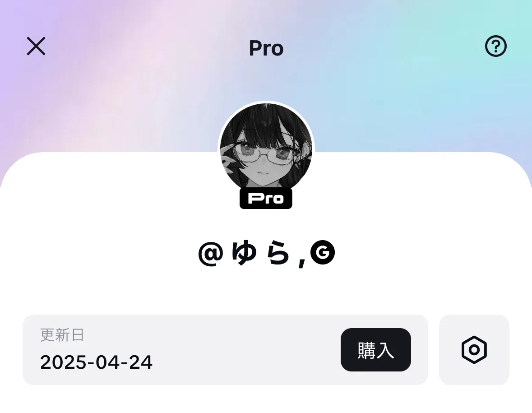
Task: Open the 更新日 renewal date card
Action: pos(225,349)
